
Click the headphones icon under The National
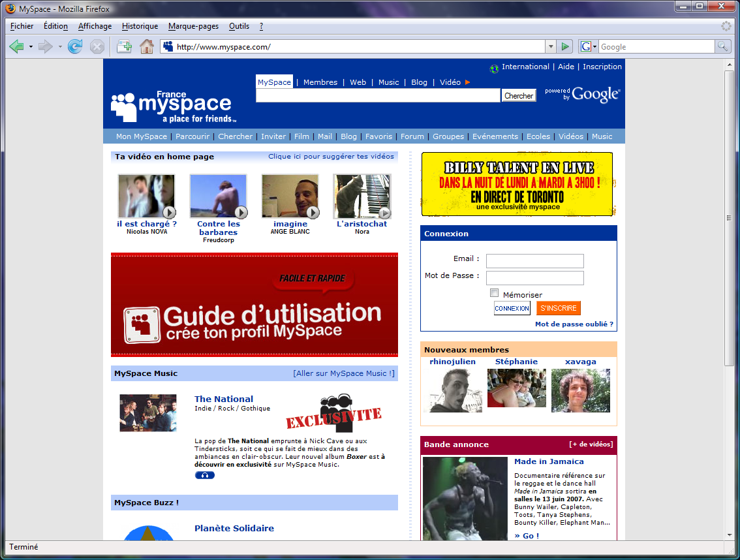(204, 475)
